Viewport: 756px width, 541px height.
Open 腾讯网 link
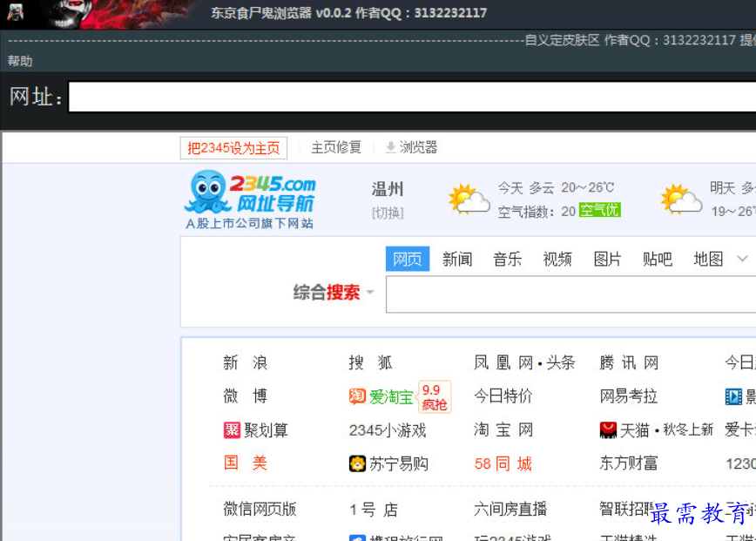(x=629, y=362)
